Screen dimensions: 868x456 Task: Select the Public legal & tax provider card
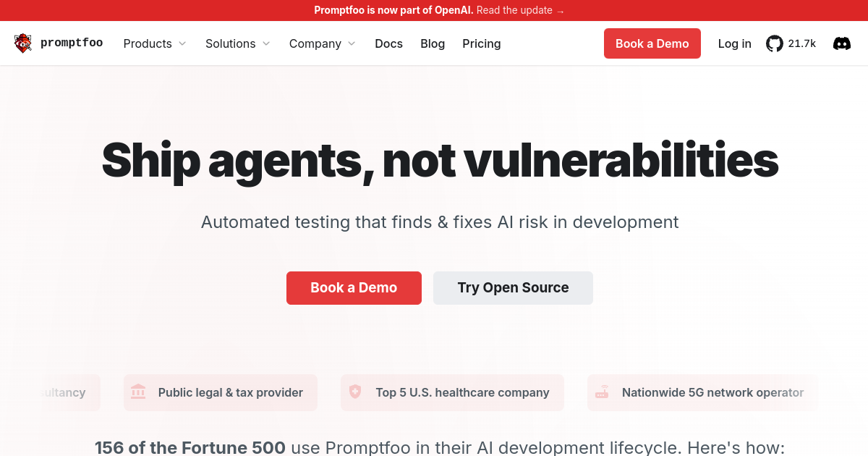point(221,392)
